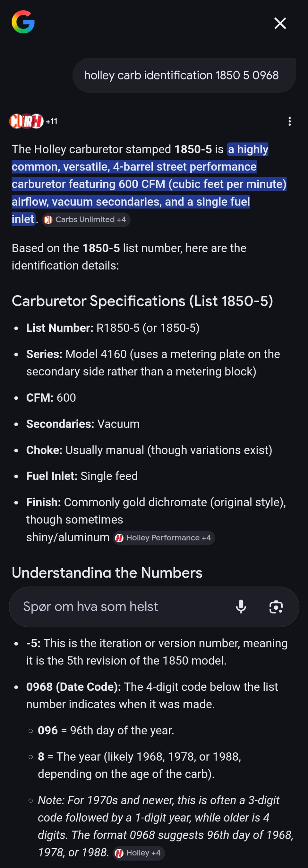308x868 pixels.
Task: Open the three-dot more options menu
Action: coord(289,121)
